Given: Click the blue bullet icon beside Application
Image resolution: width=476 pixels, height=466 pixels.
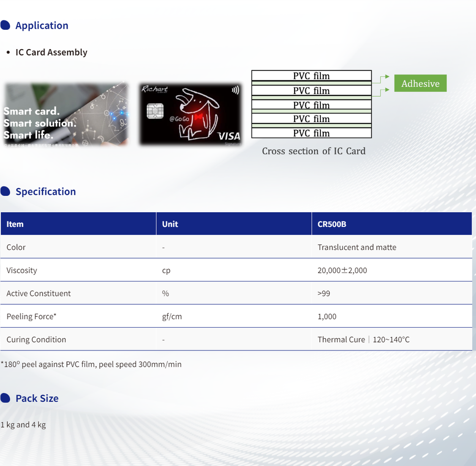Looking at the screenshot, I should tap(5, 25).
